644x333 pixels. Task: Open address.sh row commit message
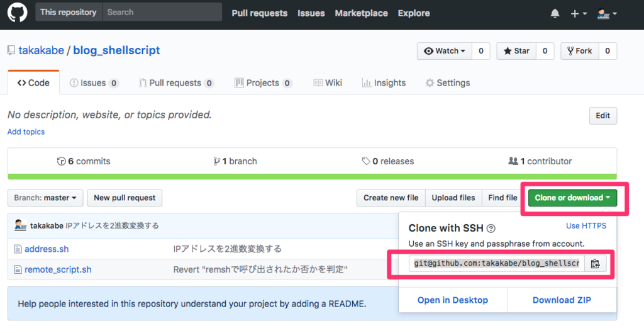coord(228,249)
